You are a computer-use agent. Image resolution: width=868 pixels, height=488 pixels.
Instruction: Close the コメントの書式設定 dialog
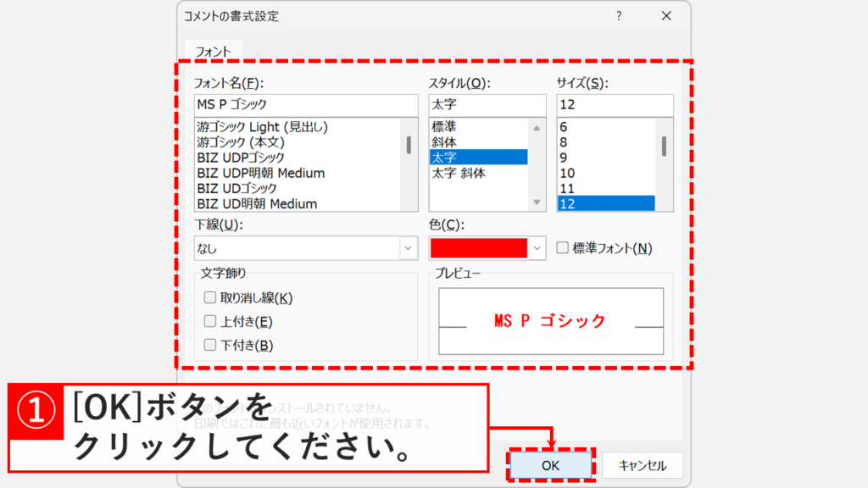click(x=666, y=16)
